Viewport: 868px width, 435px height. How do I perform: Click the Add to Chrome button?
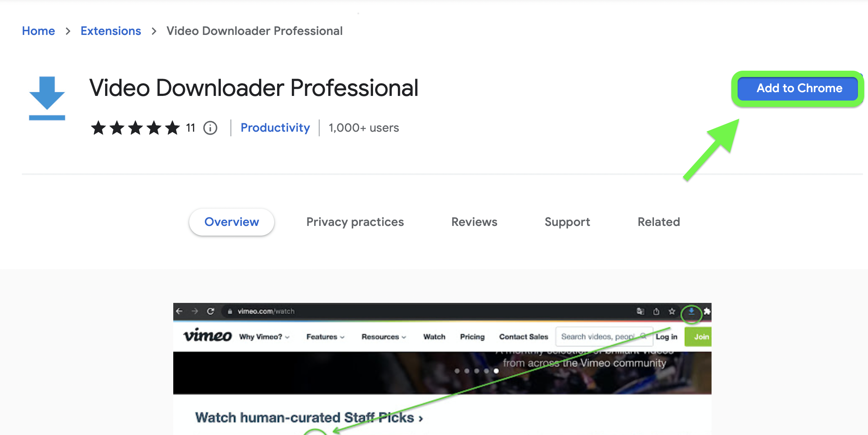click(x=798, y=88)
